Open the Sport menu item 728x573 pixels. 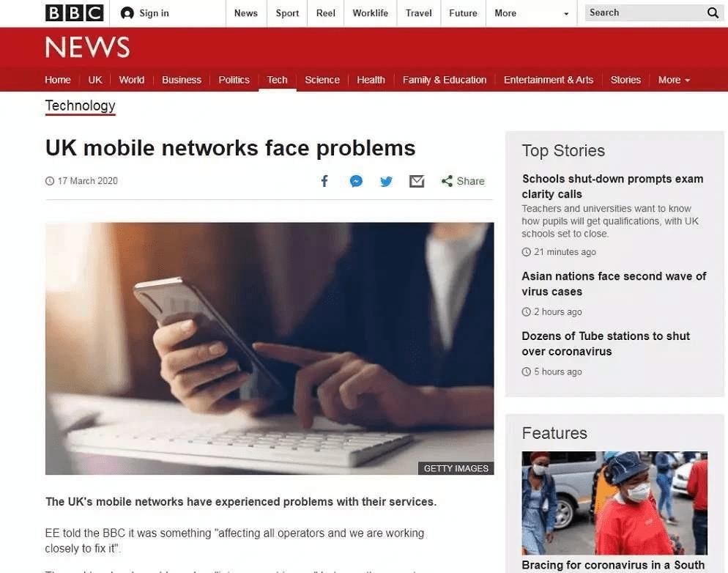click(287, 13)
